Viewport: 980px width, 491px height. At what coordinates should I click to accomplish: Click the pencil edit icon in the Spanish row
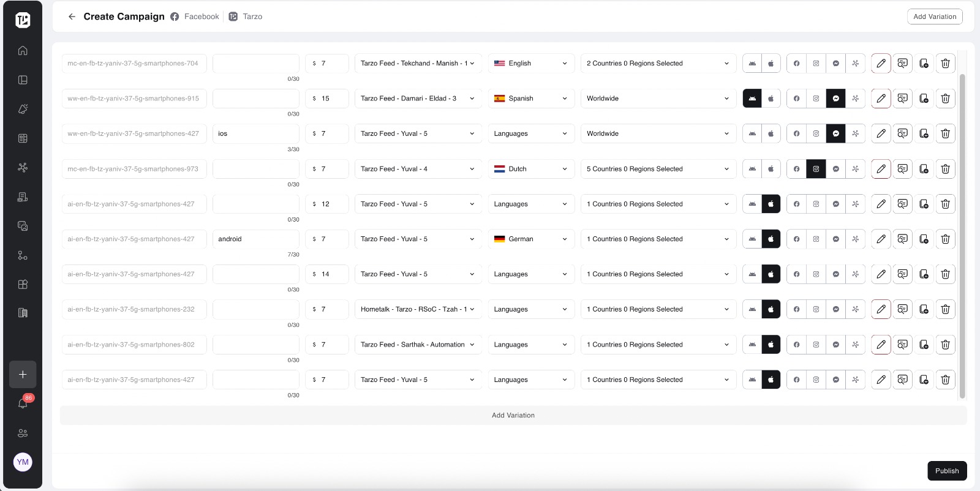881,99
